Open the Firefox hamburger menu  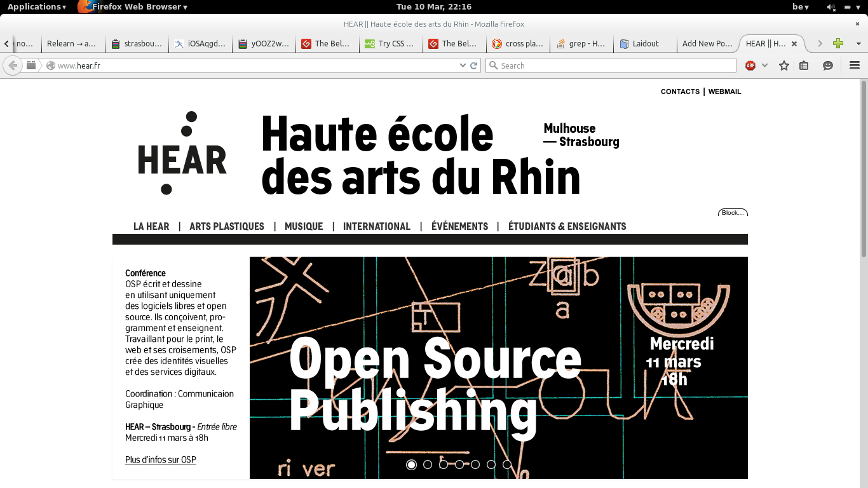pos(855,65)
